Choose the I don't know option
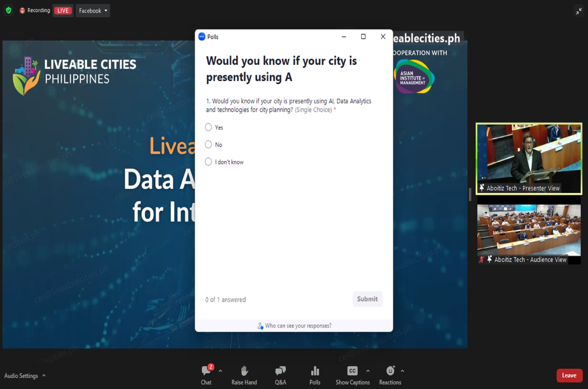Viewport: 588px width, 389px height. (208, 162)
